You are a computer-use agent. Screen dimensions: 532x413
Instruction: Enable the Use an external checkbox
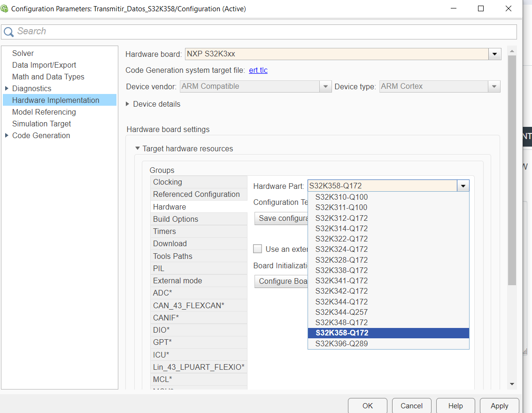(x=257, y=249)
